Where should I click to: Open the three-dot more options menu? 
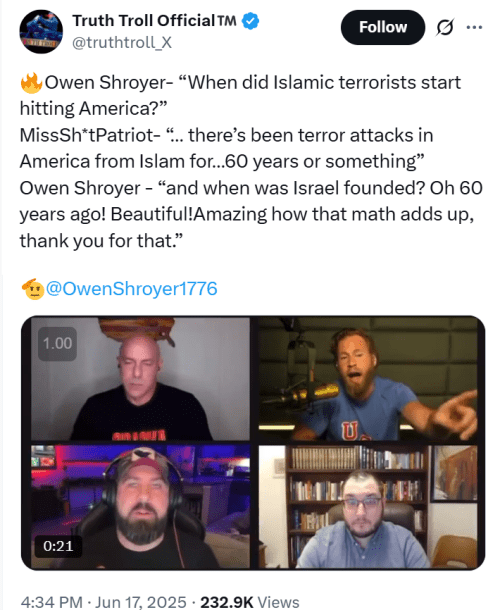click(x=474, y=27)
